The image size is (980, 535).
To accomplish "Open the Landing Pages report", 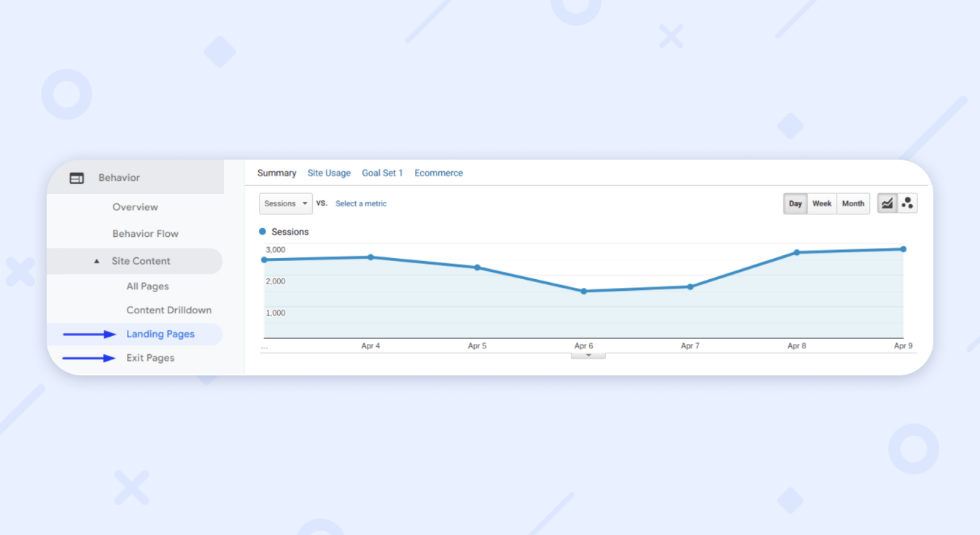I will [x=160, y=333].
